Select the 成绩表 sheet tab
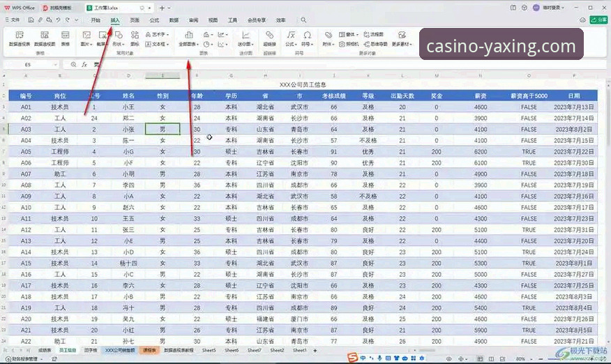Viewport: 611px width, 364px height. (45, 350)
